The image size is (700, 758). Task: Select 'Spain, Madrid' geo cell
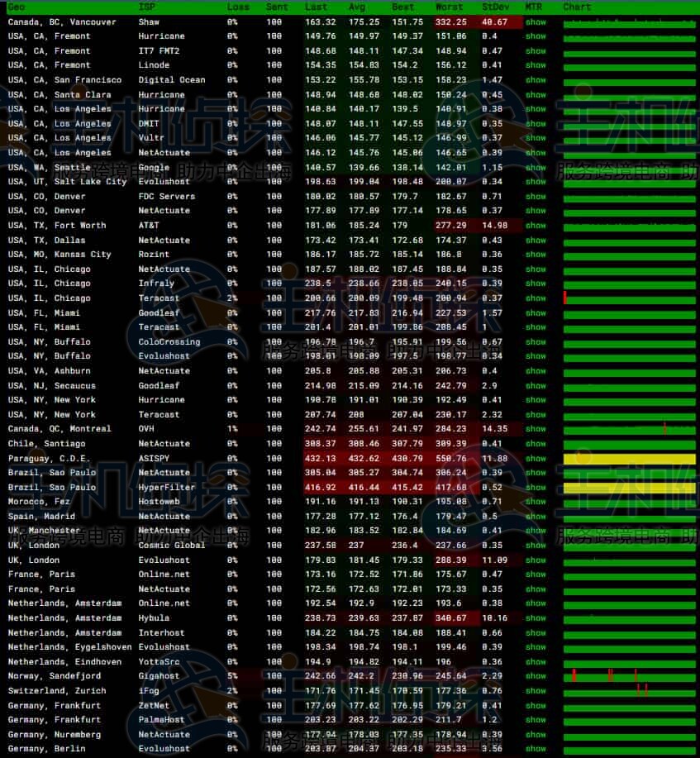(41, 517)
